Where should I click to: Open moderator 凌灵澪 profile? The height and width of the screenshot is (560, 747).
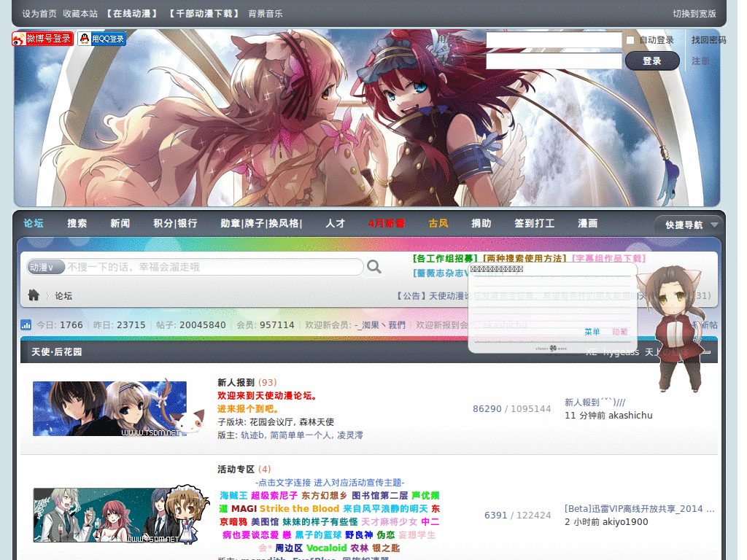[x=350, y=435]
